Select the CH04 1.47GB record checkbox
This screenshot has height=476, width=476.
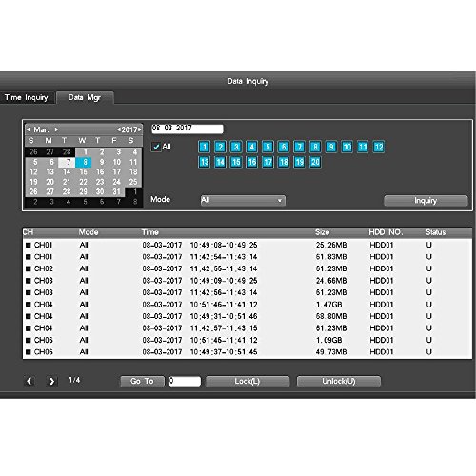29,305
